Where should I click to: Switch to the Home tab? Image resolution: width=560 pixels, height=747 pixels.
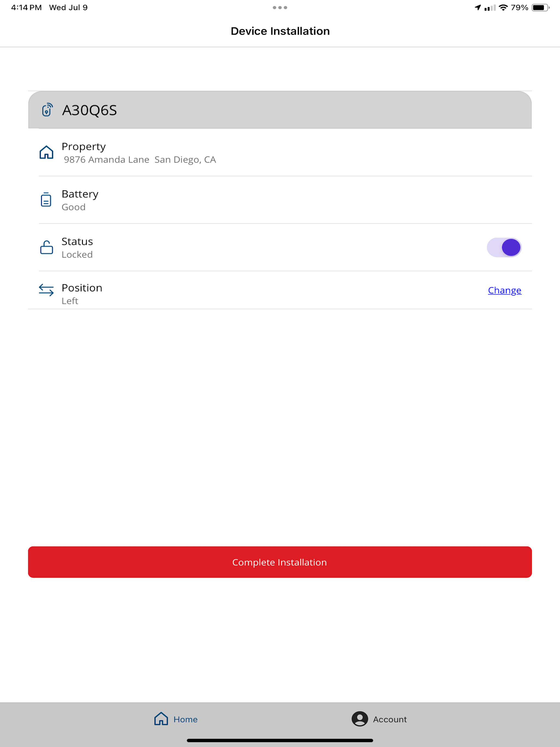click(176, 719)
